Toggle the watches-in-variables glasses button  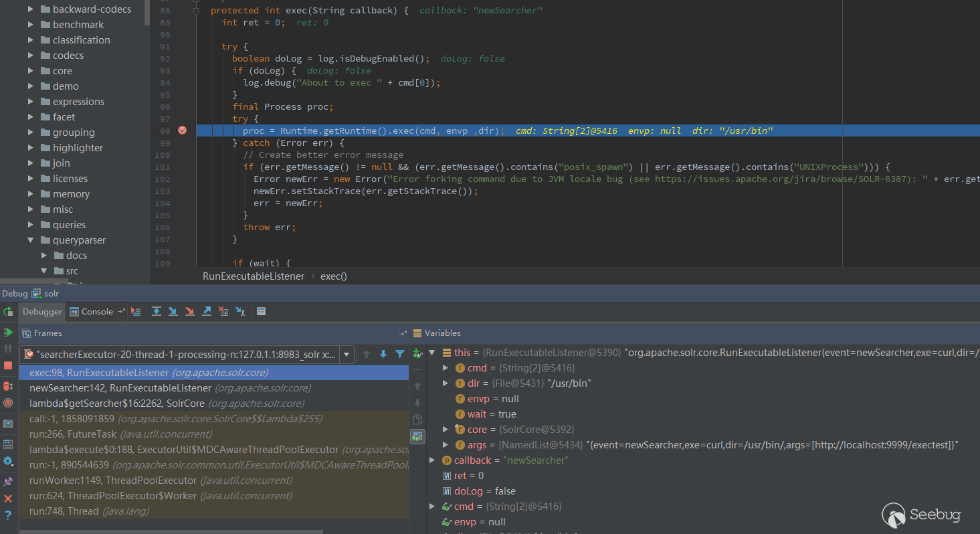tap(417, 436)
